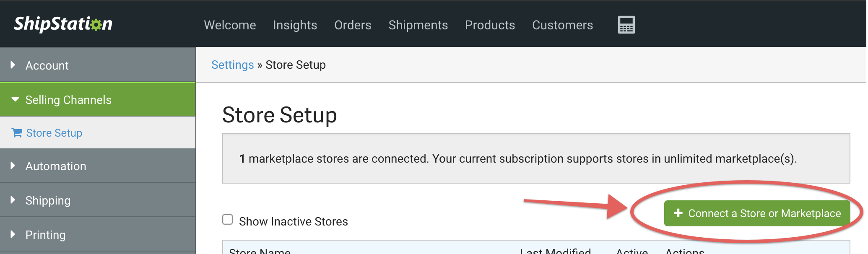
Task: Click the Store Name column header
Action: [x=260, y=251]
